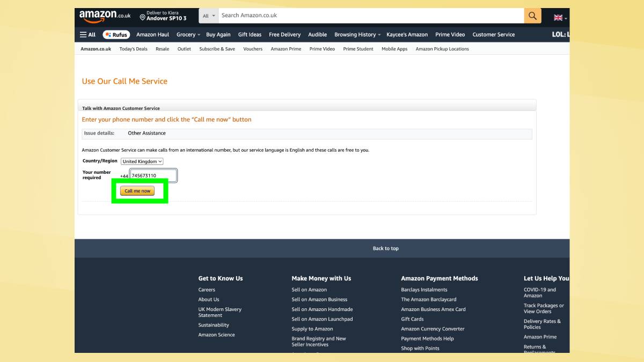644x362 pixels.
Task: Open the All search category dropdown
Action: coord(209,16)
